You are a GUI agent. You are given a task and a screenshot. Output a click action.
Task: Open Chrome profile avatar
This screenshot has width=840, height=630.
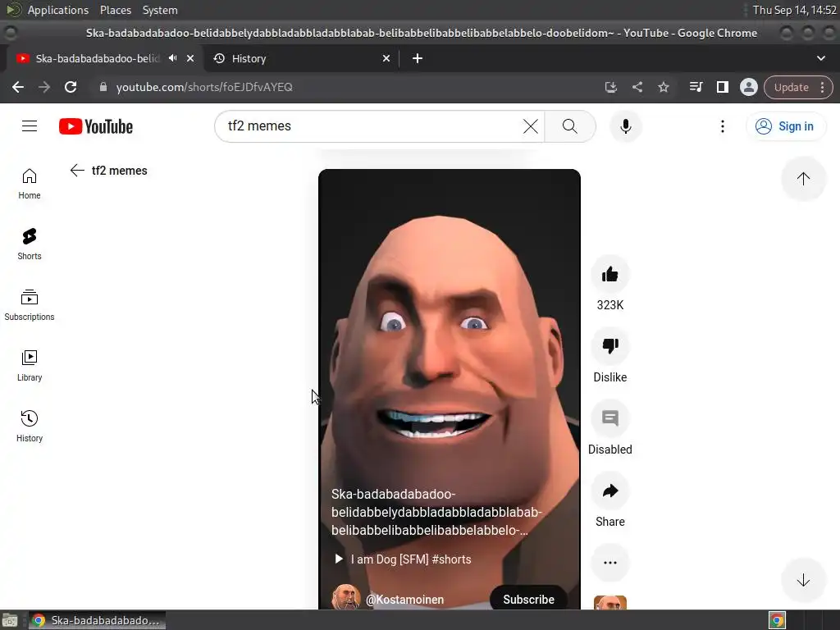(748, 87)
